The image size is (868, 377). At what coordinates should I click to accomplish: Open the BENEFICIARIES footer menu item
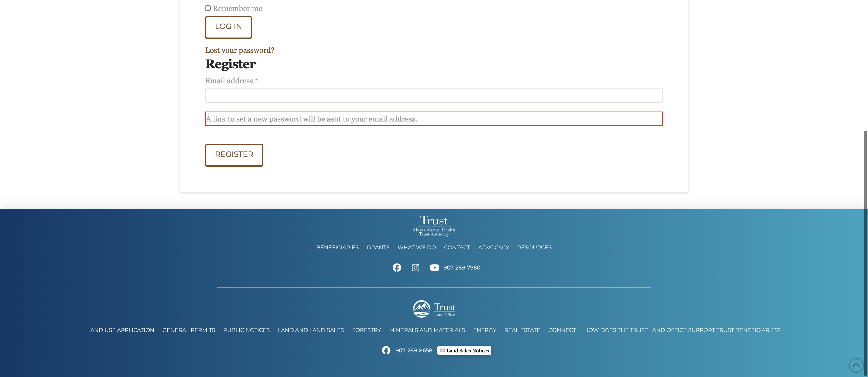coord(337,247)
